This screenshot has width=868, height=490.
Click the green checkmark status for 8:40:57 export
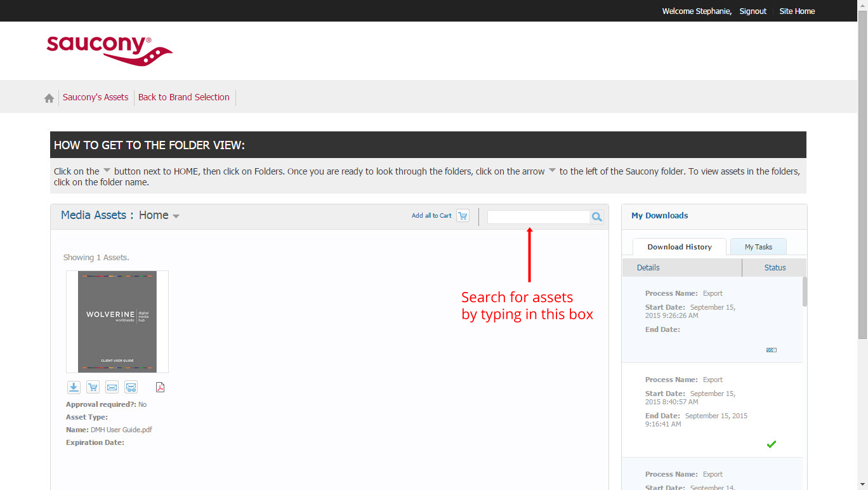pyautogui.click(x=772, y=444)
